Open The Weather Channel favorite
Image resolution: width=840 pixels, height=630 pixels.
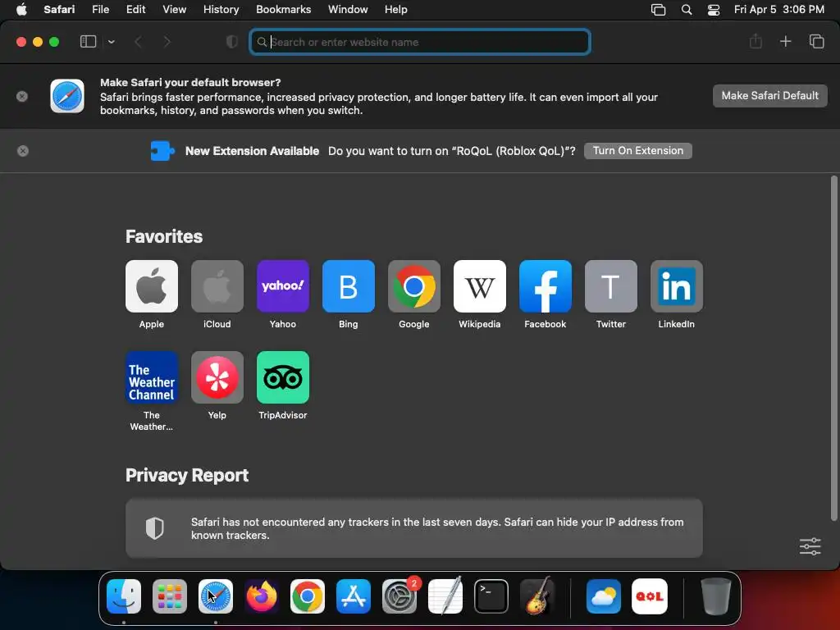click(x=152, y=377)
